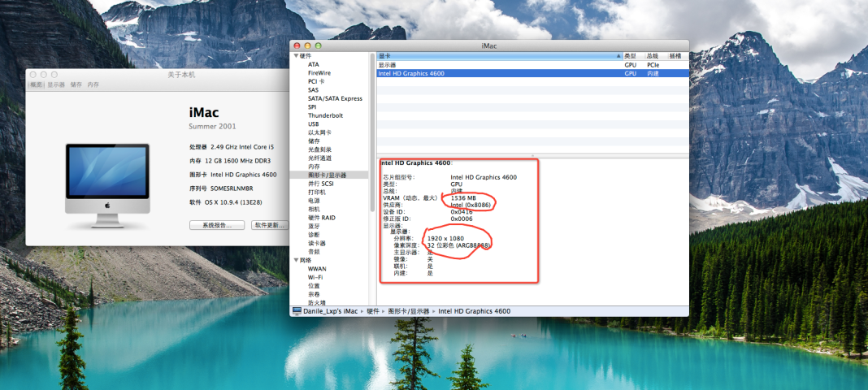Open the 内存 tab in 关于本机
This screenshot has height=390, width=868.
(93, 84)
